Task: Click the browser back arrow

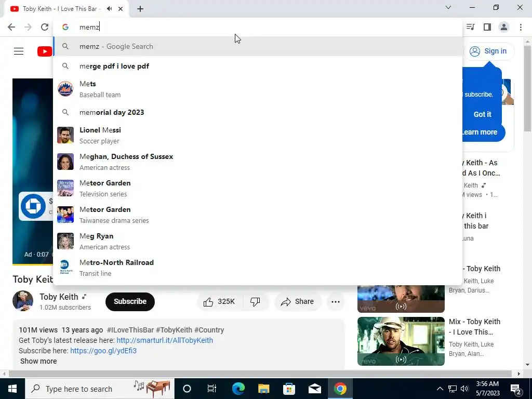Action: 11,27
